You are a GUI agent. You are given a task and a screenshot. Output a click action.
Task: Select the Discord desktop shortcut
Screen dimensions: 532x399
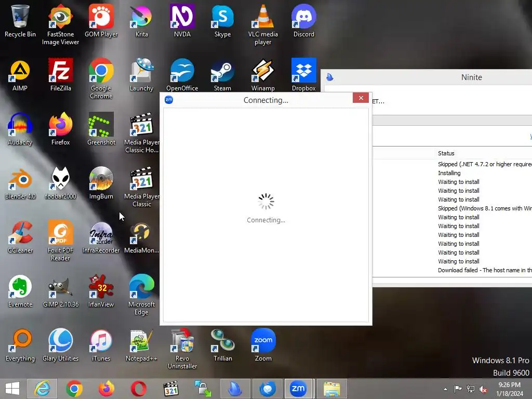[303, 21]
